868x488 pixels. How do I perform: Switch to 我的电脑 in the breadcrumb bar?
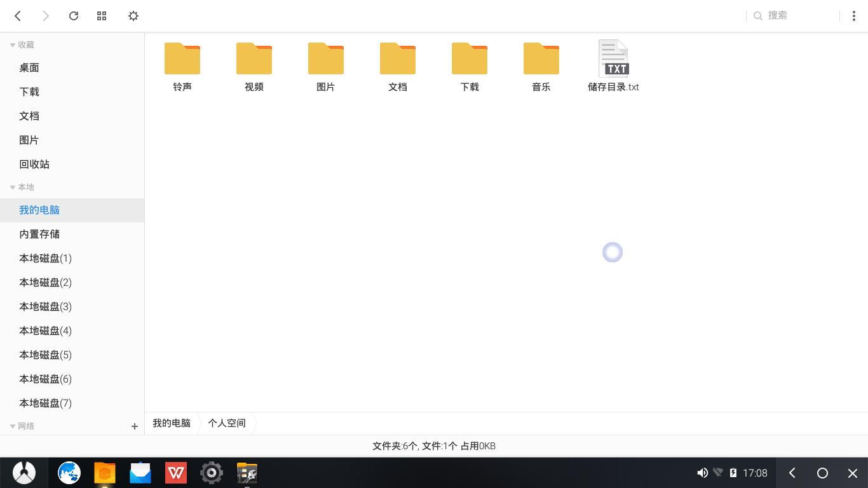pos(170,423)
